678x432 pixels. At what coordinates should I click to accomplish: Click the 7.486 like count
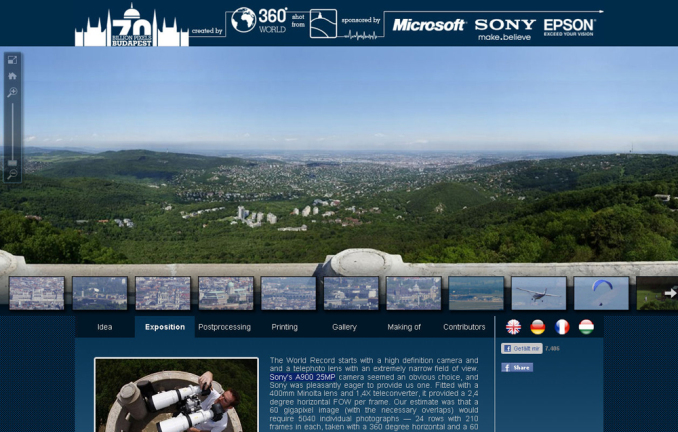coord(552,349)
